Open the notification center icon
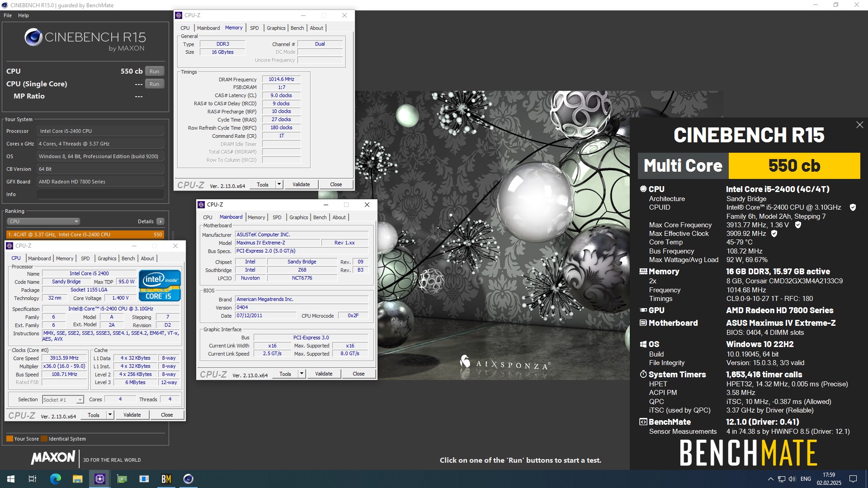Viewport: 868px width, 488px height. [853, 479]
